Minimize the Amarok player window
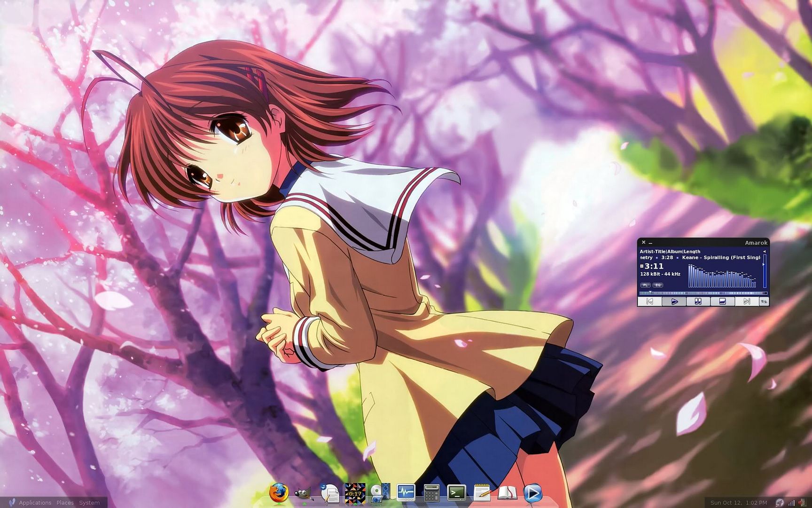This screenshot has width=812, height=508. point(650,243)
